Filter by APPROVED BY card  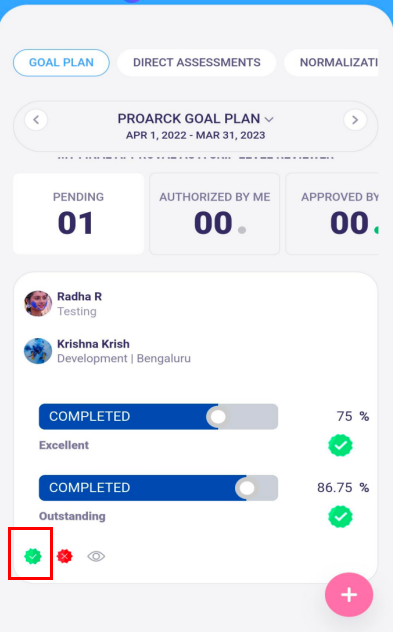(332, 214)
